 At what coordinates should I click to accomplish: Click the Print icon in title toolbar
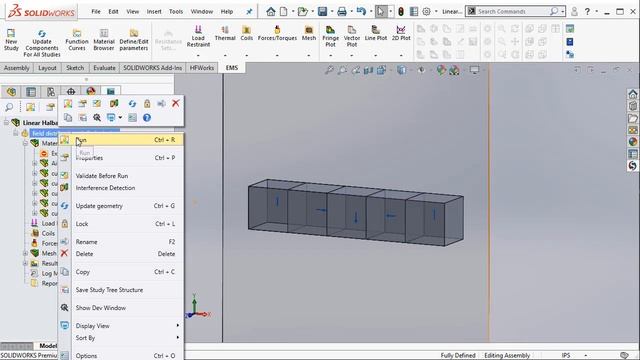[x=342, y=11]
